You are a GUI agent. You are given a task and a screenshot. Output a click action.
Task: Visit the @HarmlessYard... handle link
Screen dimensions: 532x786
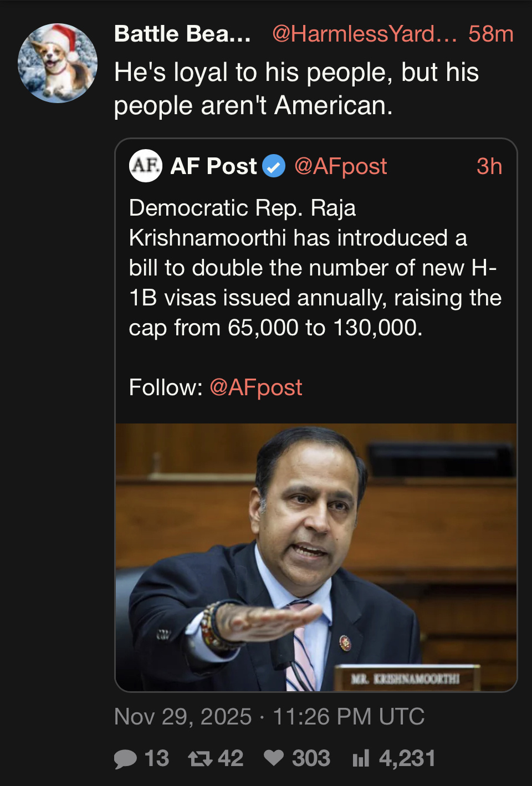(364, 34)
